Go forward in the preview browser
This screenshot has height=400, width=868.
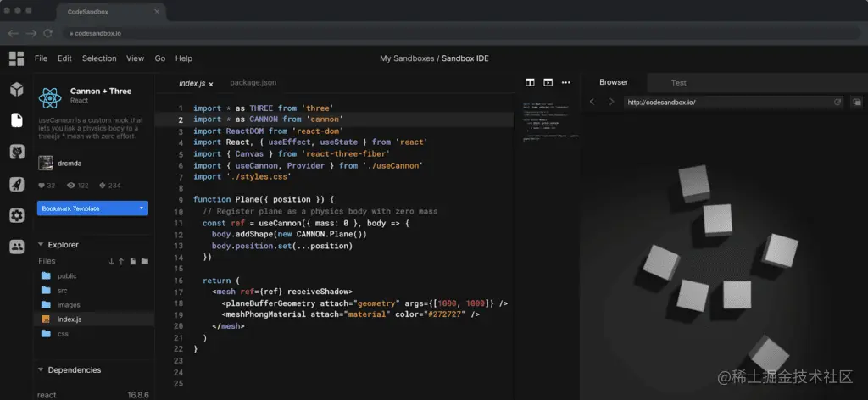pyautogui.click(x=612, y=102)
